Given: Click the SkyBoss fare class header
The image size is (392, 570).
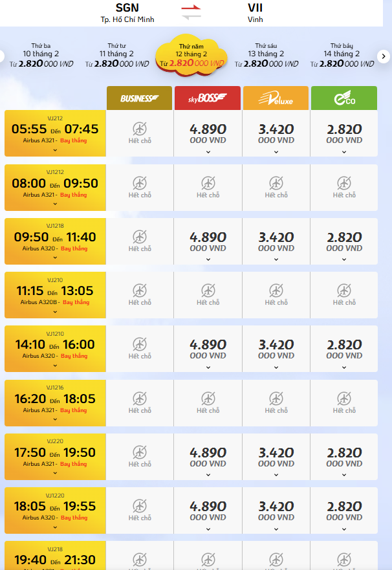Looking at the screenshot, I should point(208,98).
